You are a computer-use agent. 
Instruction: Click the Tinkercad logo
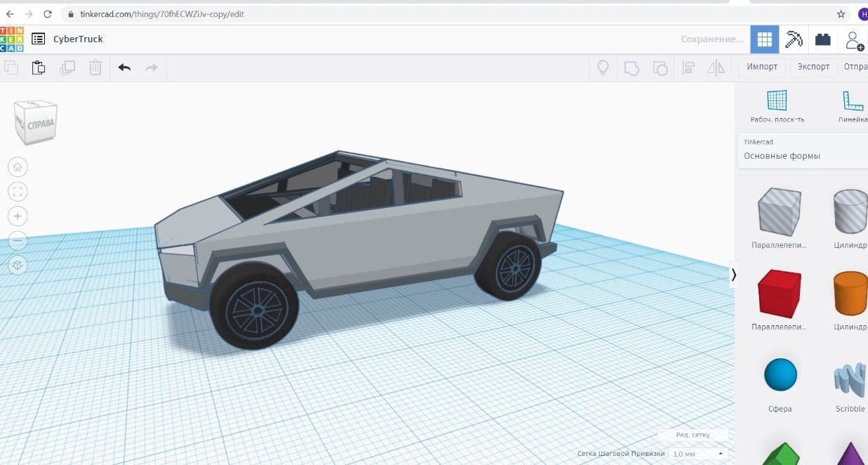[12, 39]
